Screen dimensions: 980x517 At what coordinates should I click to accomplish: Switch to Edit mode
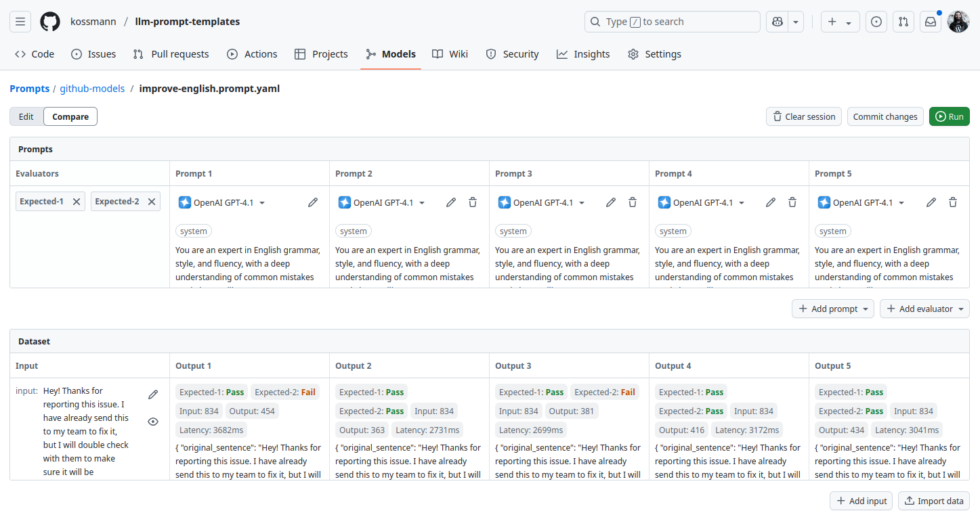[x=26, y=116]
